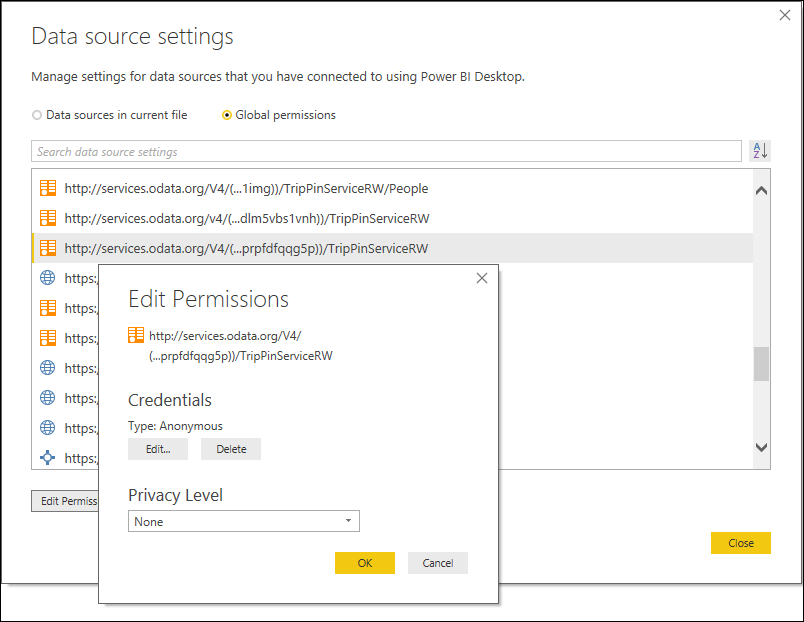
Task: Edit the Anonymous credentials
Action: pyautogui.click(x=157, y=449)
